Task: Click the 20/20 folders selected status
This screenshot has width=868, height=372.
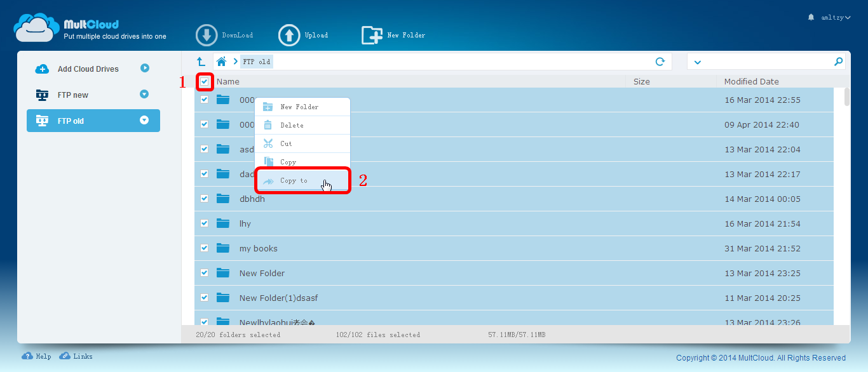Action: point(238,335)
